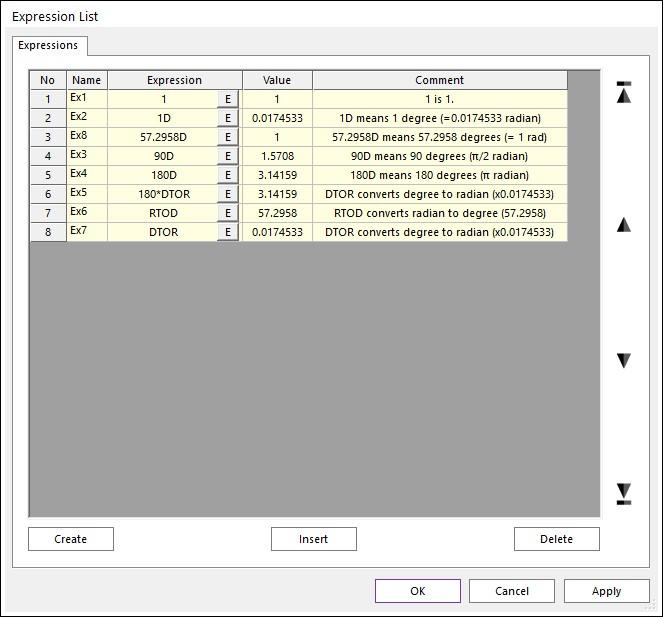Select row number 3 header

point(48,137)
